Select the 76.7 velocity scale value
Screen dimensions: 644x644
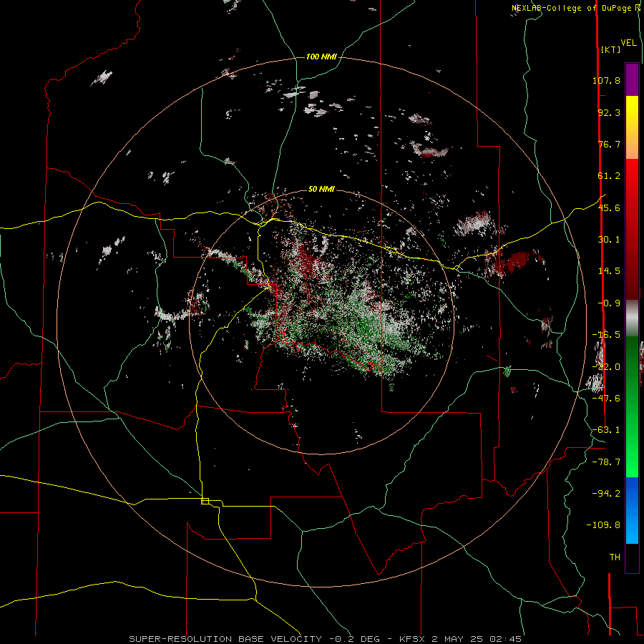609,144
